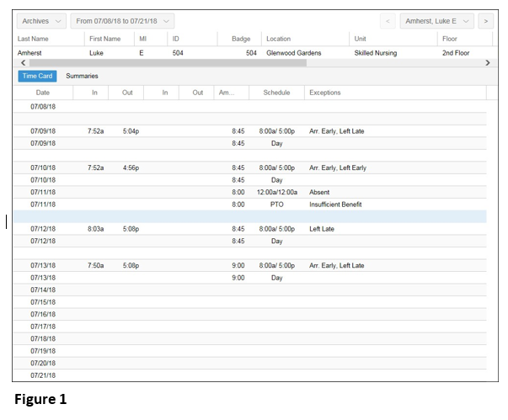508x420 pixels.
Task: Click the Arr. Early, Left Early exception
Action: click(338, 167)
